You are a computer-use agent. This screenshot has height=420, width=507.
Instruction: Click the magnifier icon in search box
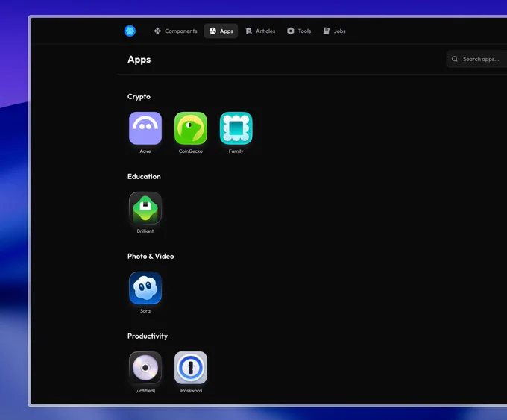pos(455,59)
